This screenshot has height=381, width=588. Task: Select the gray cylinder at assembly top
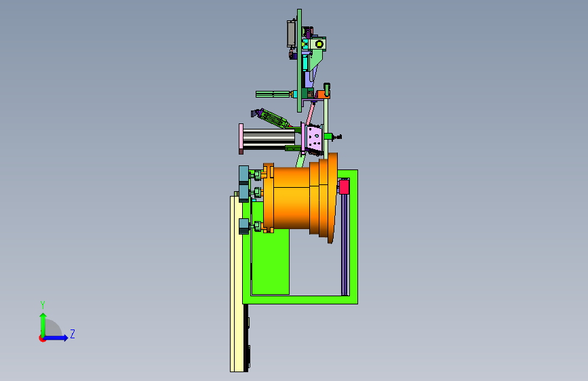(292, 34)
